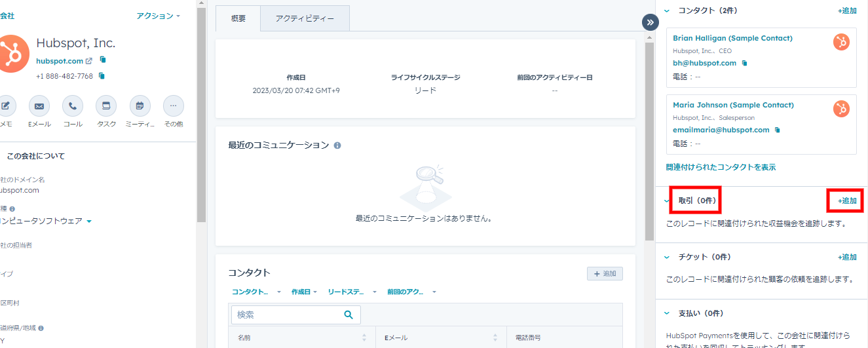Copy the hubspot.com domain with copy icon
The height and width of the screenshot is (348, 868).
(x=103, y=60)
